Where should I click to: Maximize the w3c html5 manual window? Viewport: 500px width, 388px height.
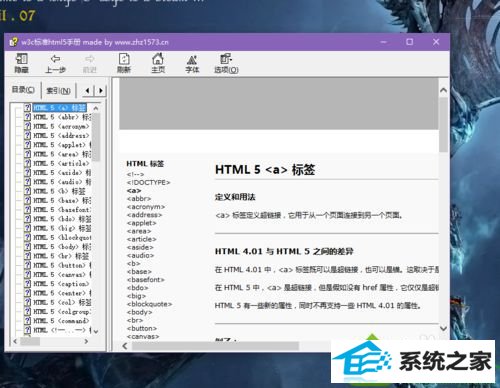(410, 42)
